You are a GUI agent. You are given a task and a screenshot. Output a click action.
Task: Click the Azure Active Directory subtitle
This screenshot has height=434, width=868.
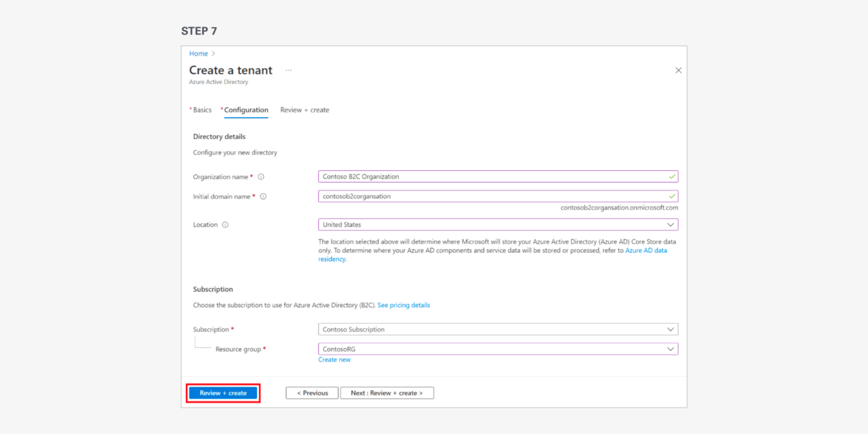pos(218,82)
